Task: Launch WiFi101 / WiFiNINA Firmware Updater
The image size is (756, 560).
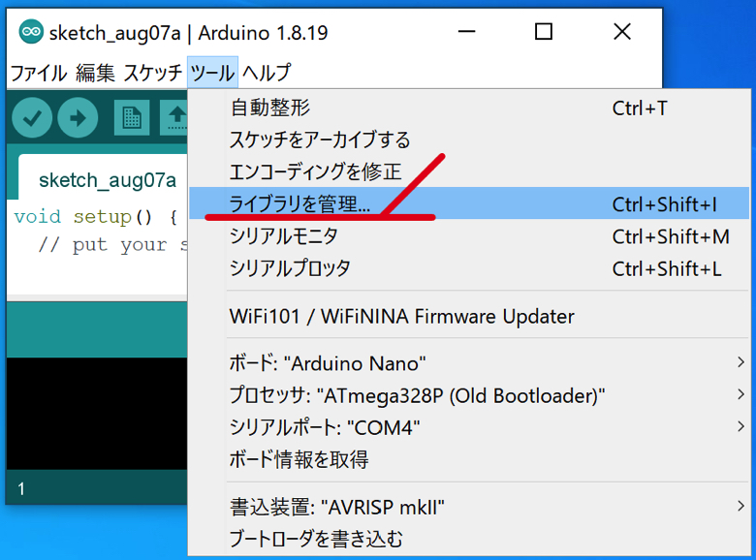Action: point(469,316)
